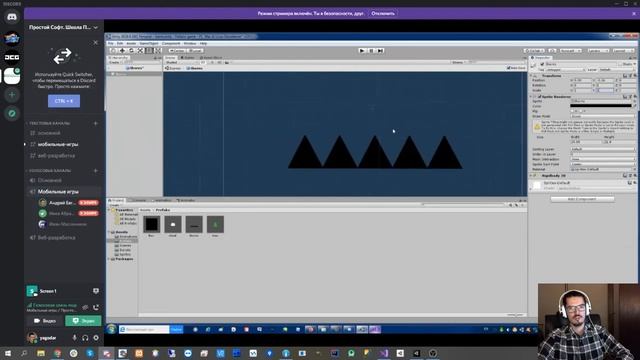Image resolution: width=640 pixels, height=360 pixels.
Task: Select the green character prefab thumbnail
Action: tap(215, 224)
